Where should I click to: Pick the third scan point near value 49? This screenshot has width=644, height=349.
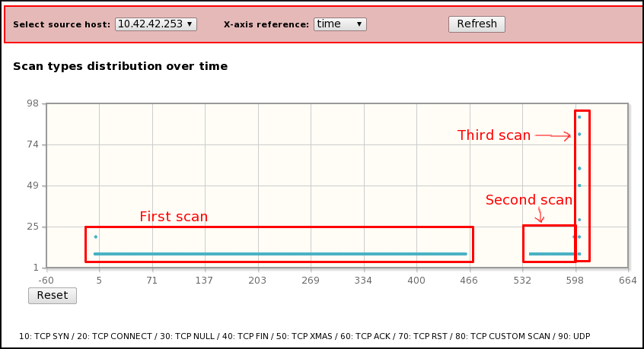click(x=579, y=186)
